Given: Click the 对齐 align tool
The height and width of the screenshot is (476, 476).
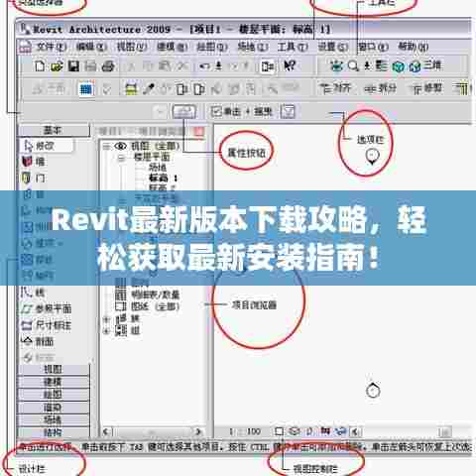Looking at the screenshot, I should click(335, 88).
